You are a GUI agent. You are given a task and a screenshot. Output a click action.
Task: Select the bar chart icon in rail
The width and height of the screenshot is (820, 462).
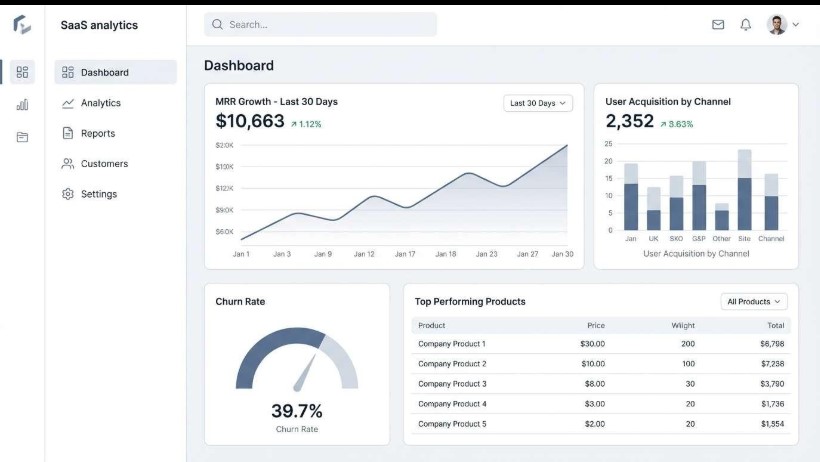click(x=22, y=105)
